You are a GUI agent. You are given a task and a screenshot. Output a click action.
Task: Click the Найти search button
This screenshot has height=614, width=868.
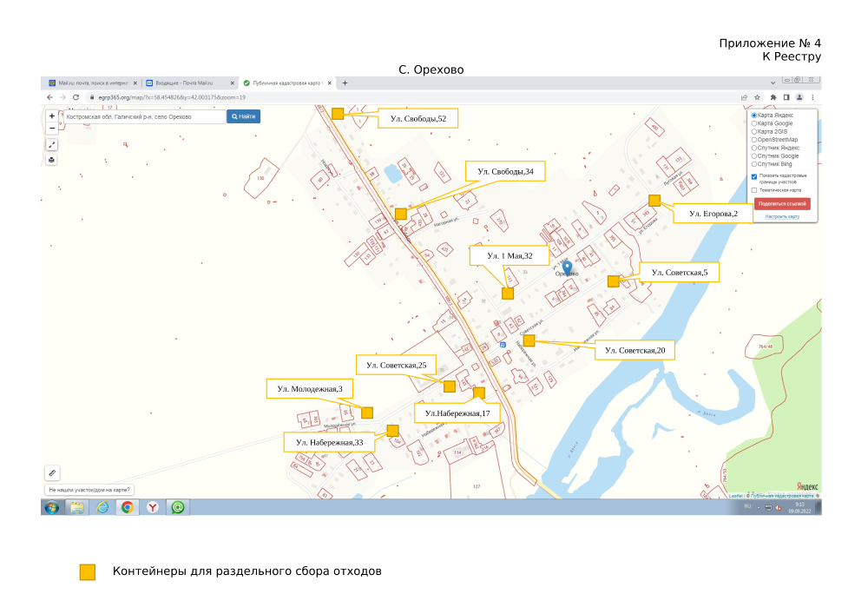tap(244, 116)
